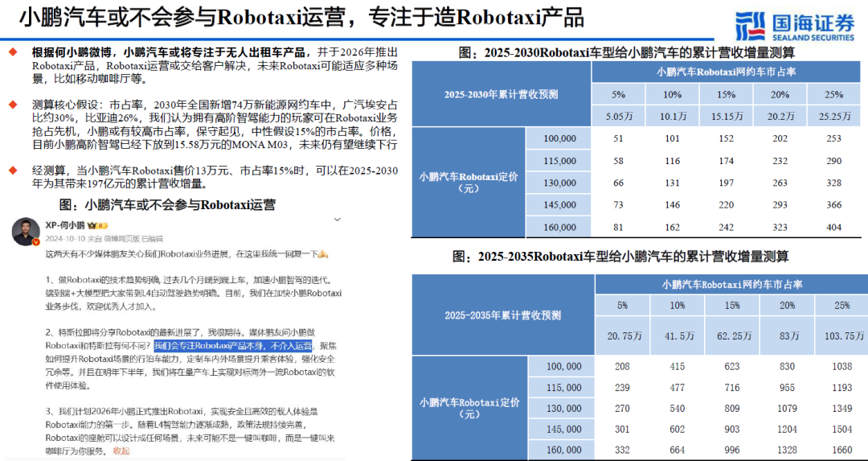This screenshot has width=868, height=461.
Task: Click 160,000 price row in the 2025-2035 table
Action: coord(562,451)
